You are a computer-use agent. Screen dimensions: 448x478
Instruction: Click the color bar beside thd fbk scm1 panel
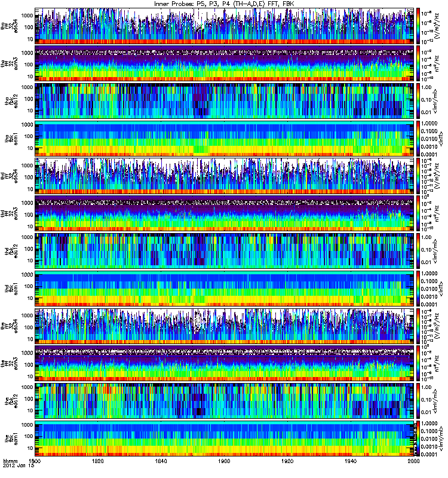418,289
